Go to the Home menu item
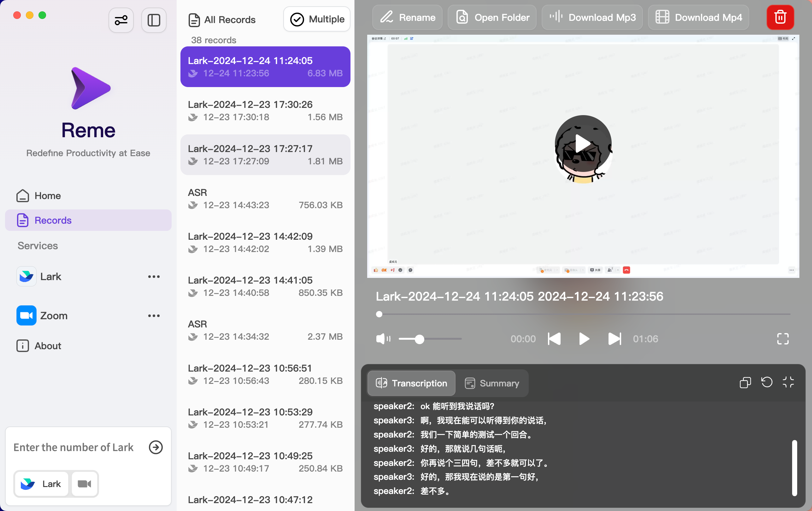 48,196
